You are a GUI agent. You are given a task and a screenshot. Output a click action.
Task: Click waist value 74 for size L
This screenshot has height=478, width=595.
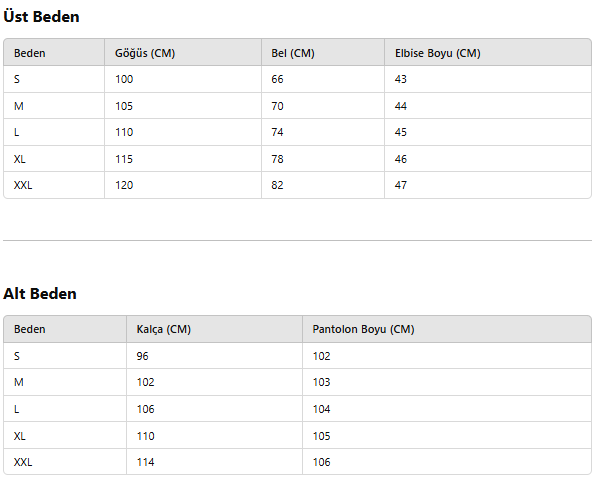[x=277, y=132]
